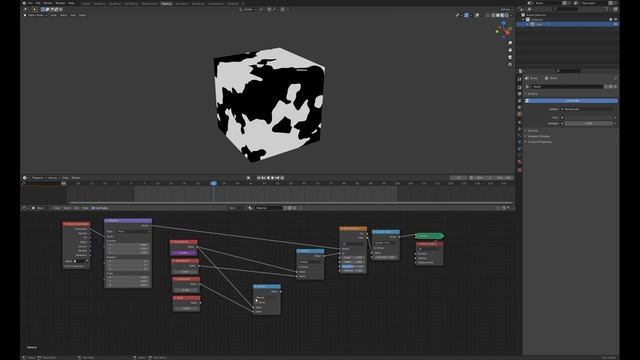Image resolution: width=640 pixels, height=360 pixels.
Task: Open the viewport View menu
Action: pyautogui.click(x=53, y=15)
